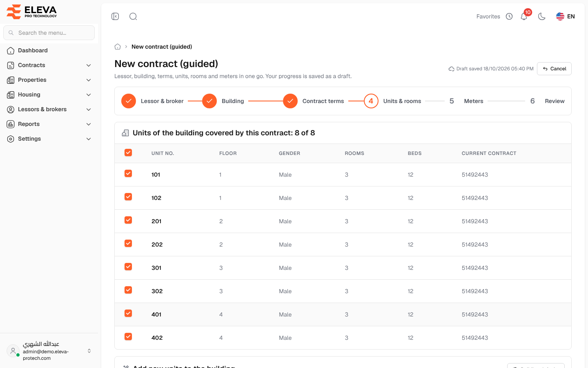This screenshot has height=368, width=588.
Task: Open the search magnifier in top bar
Action: click(133, 16)
